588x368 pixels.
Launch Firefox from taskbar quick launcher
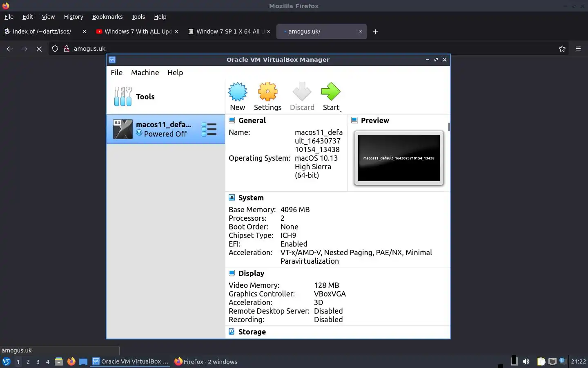pyautogui.click(x=71, y=361)
